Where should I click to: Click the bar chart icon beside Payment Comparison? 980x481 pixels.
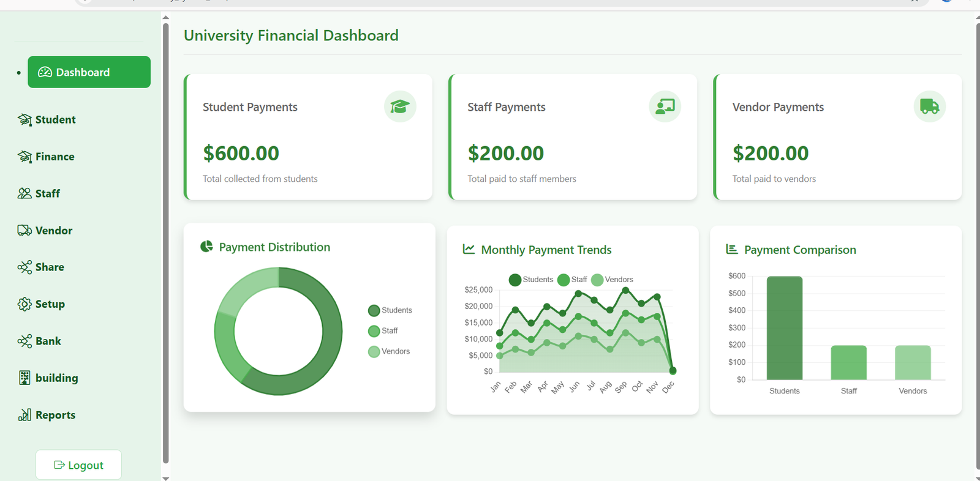click(731, 249)
